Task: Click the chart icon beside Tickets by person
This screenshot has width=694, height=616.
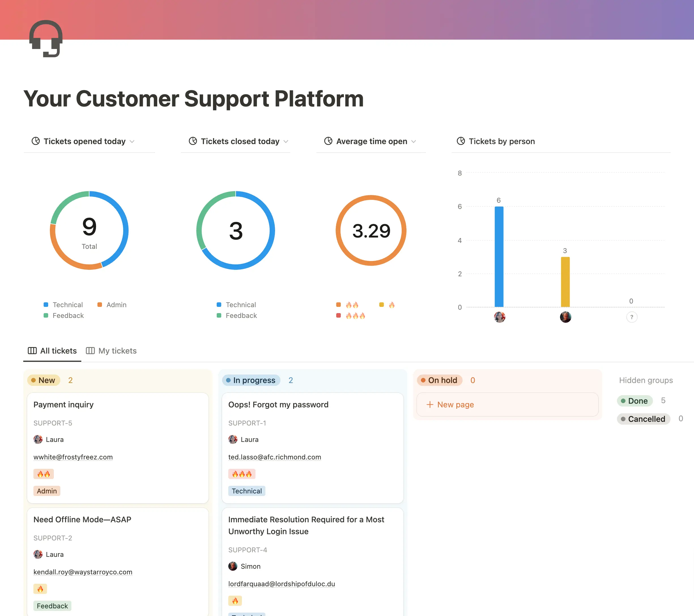Action: [x=461, y=141]
